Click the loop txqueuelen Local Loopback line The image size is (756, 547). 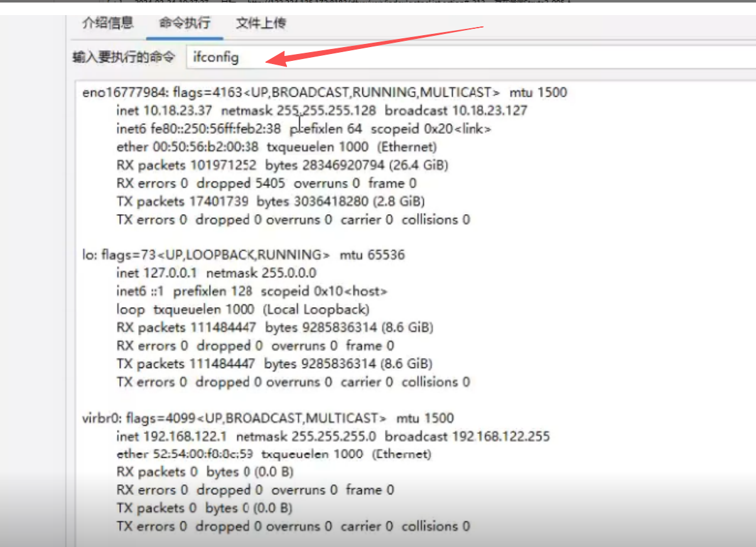tap(242, 310)
